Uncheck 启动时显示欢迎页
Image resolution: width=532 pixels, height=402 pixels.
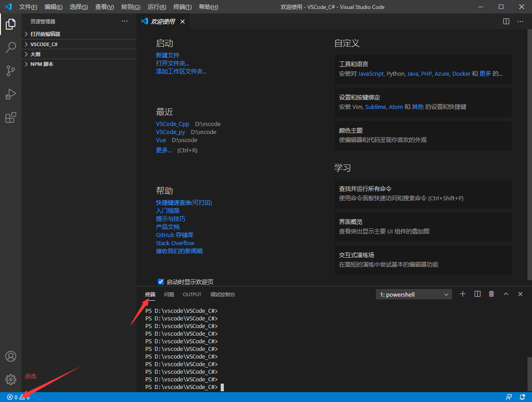click(161, 281)
